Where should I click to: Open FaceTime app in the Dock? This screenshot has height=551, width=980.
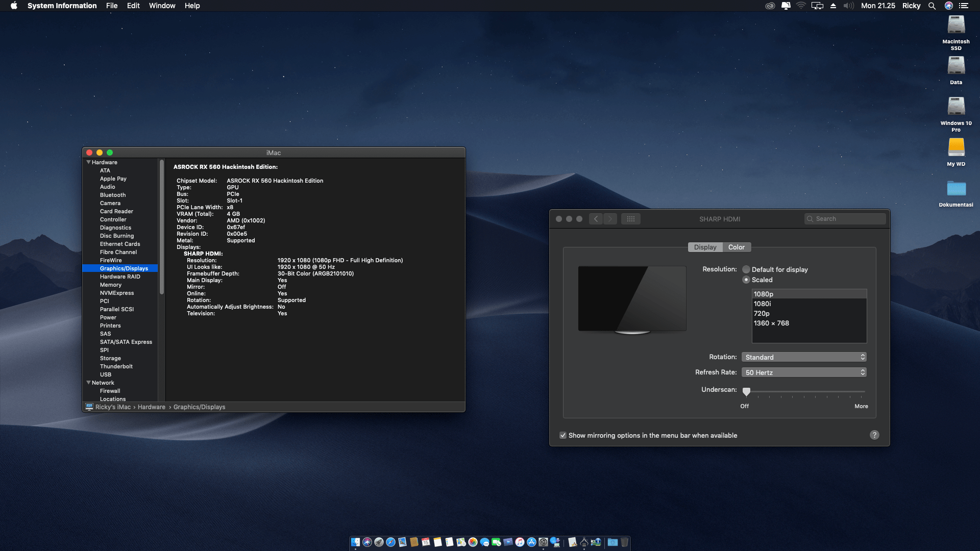[x=496, y=542]
